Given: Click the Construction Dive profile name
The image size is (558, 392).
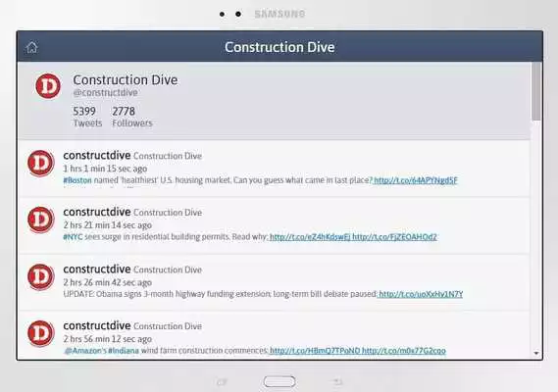Looking at the screenshot, I should coord(126,79).
